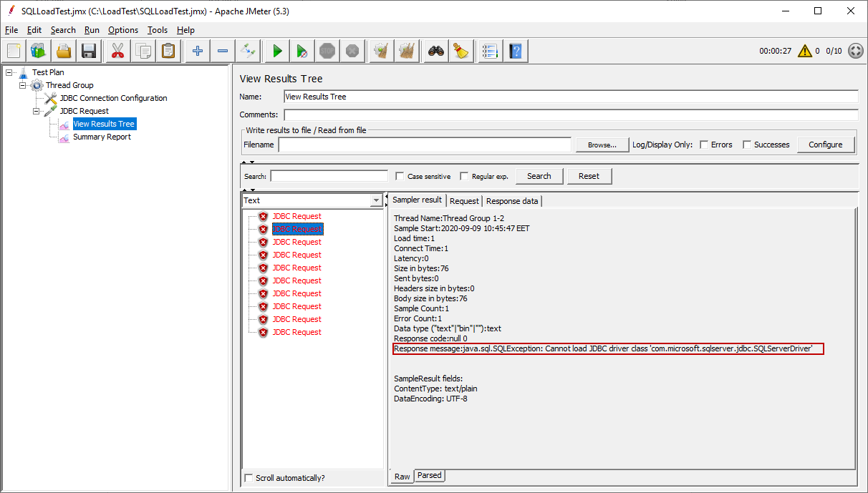868x493 pixels.
Task: Click the Cut scissors icon
Action: point(116,51)
